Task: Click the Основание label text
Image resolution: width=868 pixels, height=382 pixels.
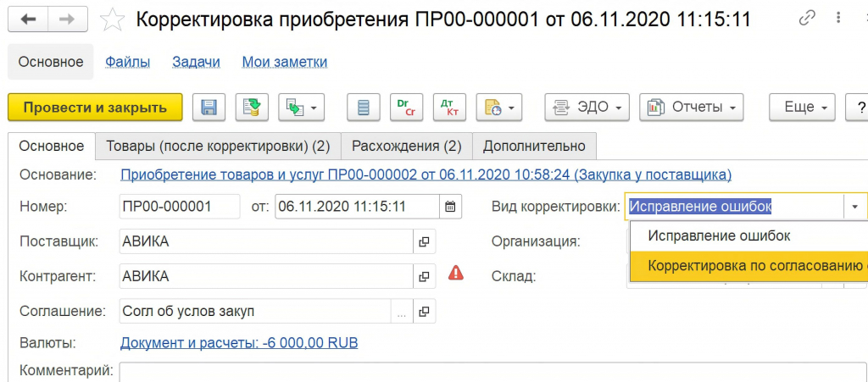Action: click(58, 175)
